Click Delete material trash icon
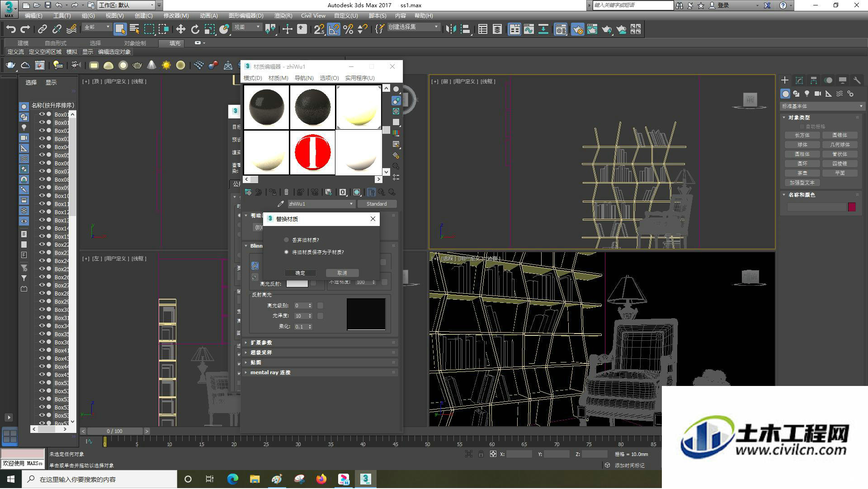The height and width of the screenshot is (489, 868). pyautogui.click(x=286, y=192)
